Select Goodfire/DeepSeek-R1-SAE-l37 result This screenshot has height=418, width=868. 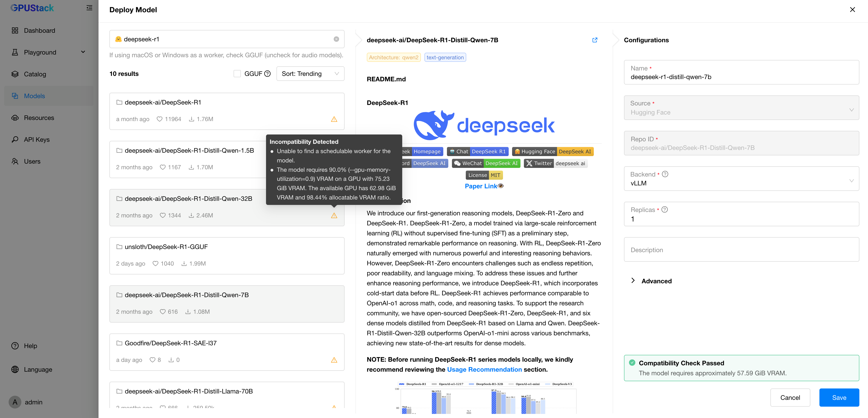pyautogui.click(x=227, y=352)
